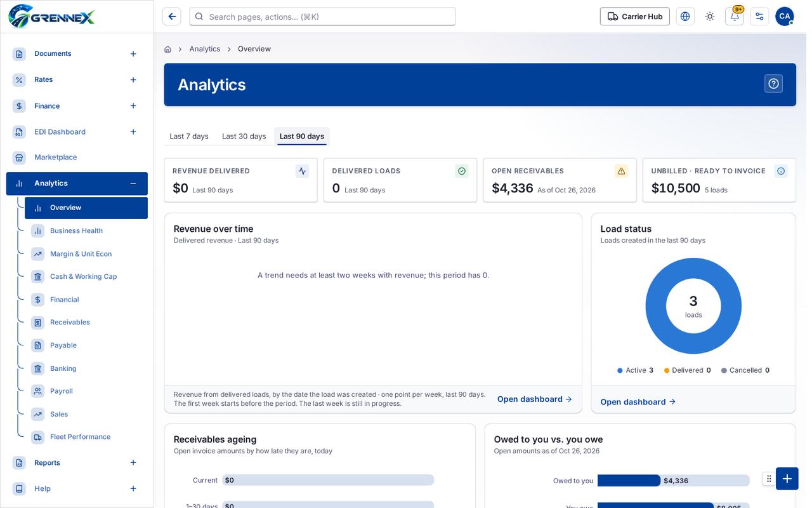Screen dimensions: 812x508
Task: Open Business Health in the sidebar
Action: [x=86, y=231]
